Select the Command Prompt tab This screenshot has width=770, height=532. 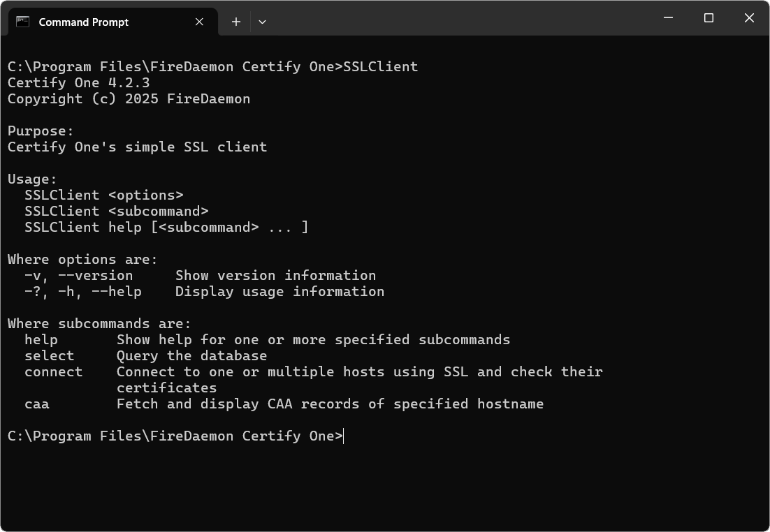pos(113,22)
